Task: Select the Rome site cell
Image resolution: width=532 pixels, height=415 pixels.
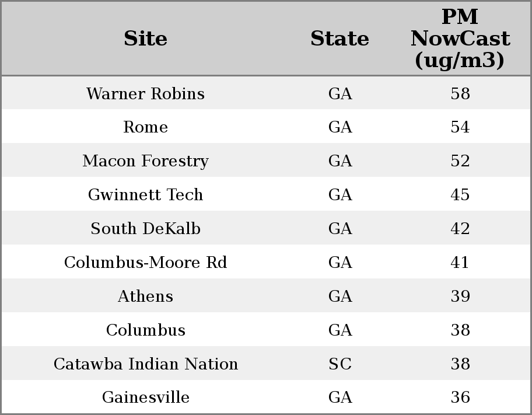Action: coord(145,127)
